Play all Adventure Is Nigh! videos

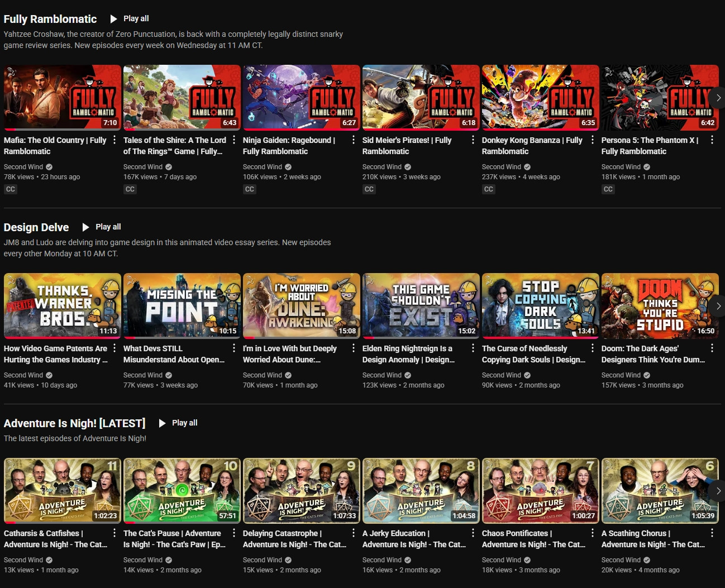(x=178, y=423)
